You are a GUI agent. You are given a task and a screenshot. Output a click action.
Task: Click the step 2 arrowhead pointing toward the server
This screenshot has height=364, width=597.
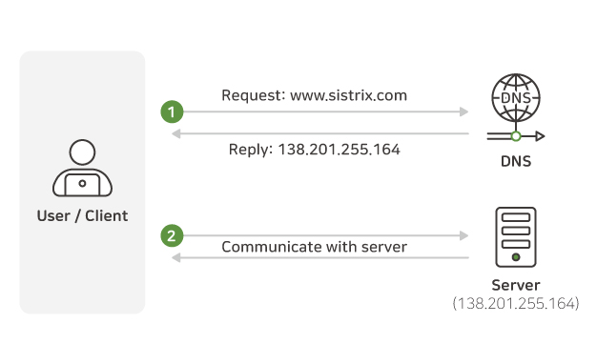pyautogui.click(x=463, y=235)
